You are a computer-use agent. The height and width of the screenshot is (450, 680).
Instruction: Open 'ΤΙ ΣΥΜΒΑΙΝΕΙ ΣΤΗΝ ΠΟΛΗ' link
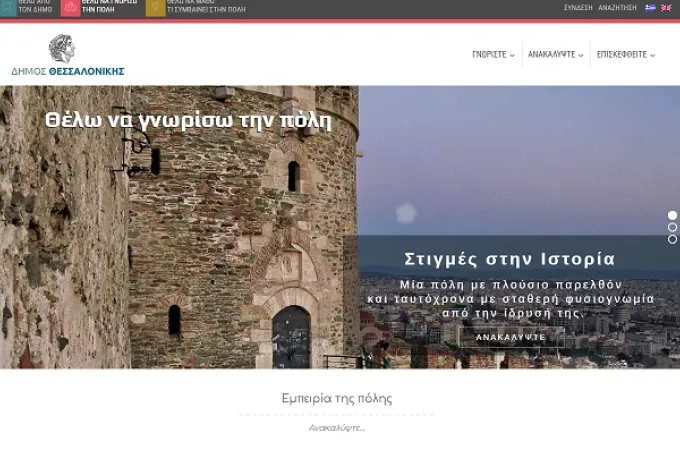pyautogui.click(x=206, y=10)
